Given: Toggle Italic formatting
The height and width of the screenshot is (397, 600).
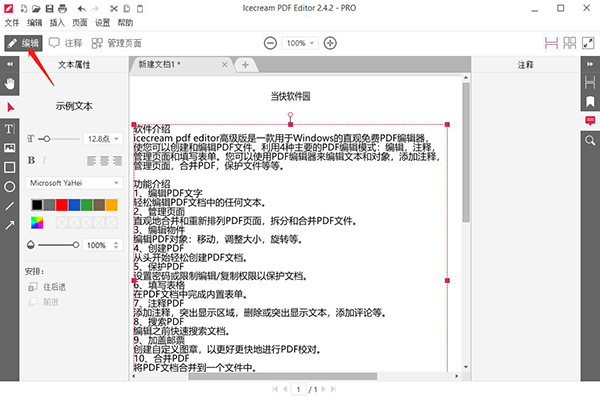Looking at the screenshot, I should [44, 160].
